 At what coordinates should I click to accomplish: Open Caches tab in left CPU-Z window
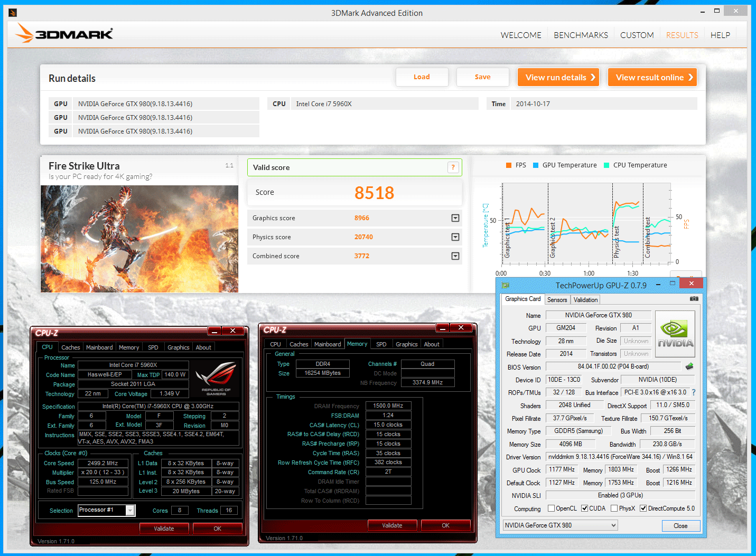click(70, 347)
